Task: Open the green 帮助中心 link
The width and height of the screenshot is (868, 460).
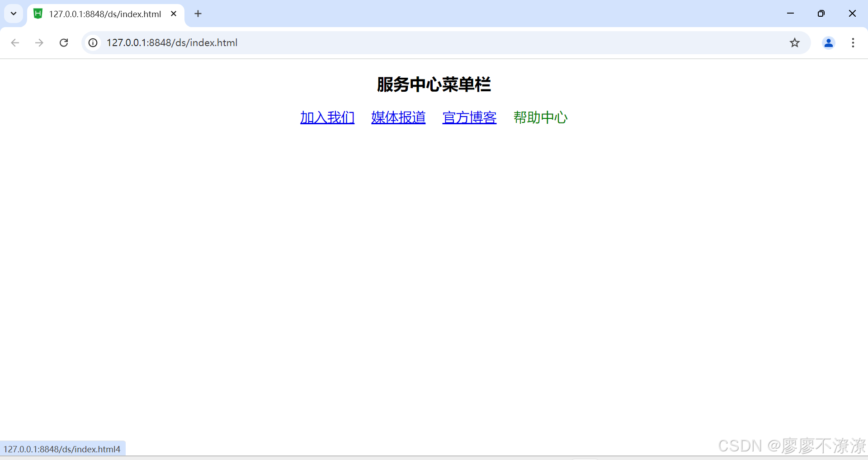Action: click(540, 117)
